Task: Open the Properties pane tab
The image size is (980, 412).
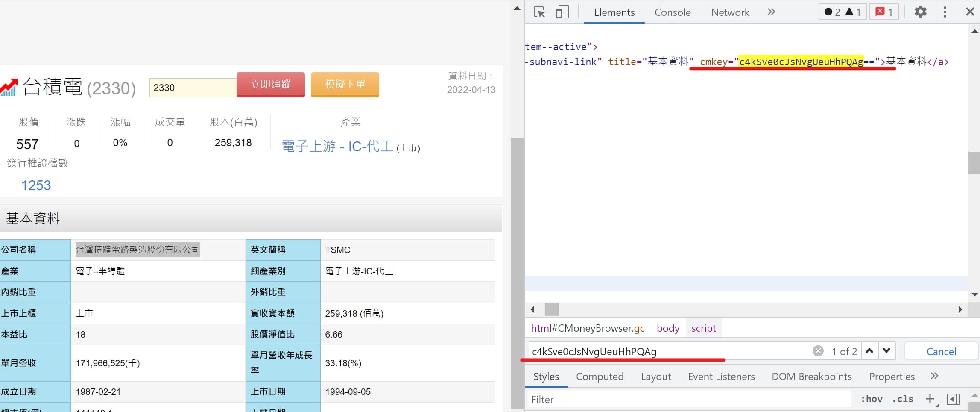Action: pyautogui.click(x=892, y=377)
